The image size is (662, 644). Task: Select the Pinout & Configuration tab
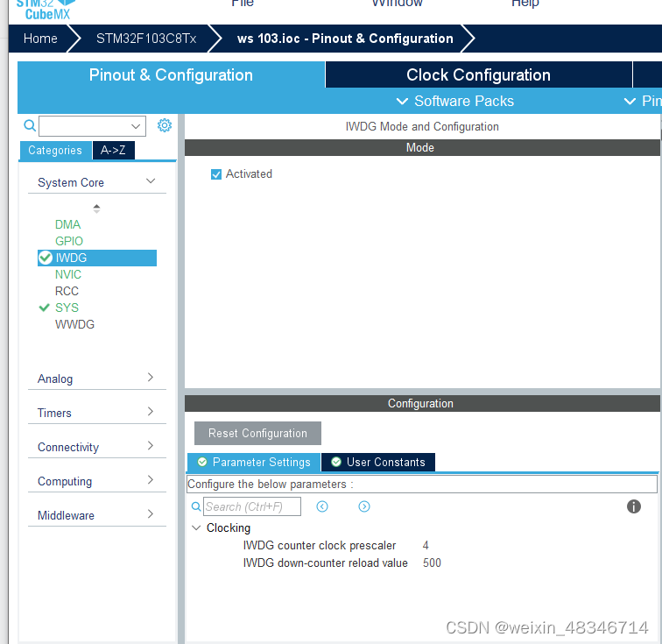[171, 74]
